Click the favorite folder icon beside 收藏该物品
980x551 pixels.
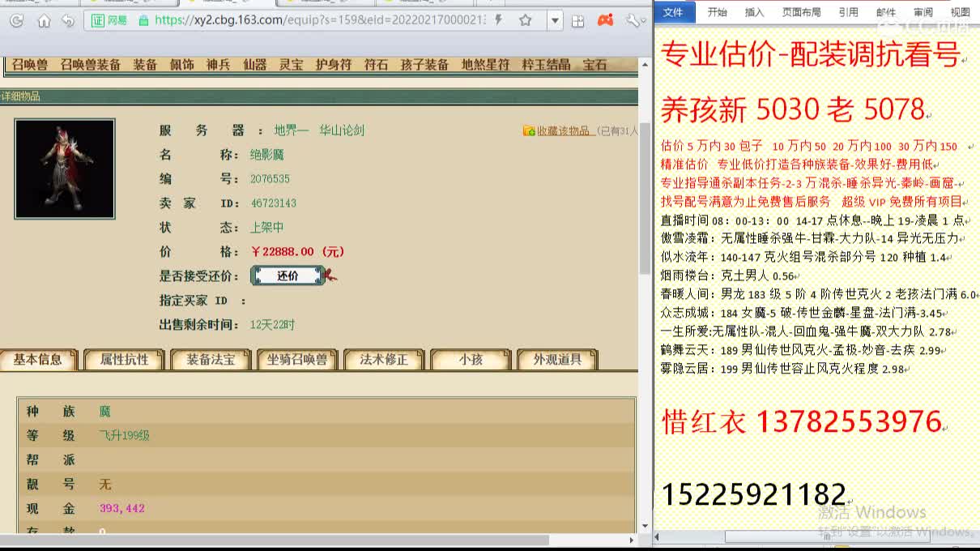[529, 130]
